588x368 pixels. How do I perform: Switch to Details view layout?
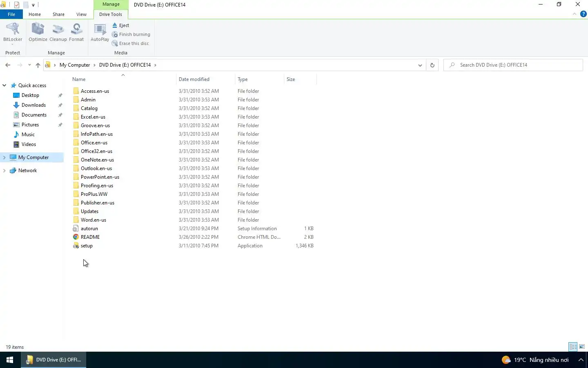point(573,347)
